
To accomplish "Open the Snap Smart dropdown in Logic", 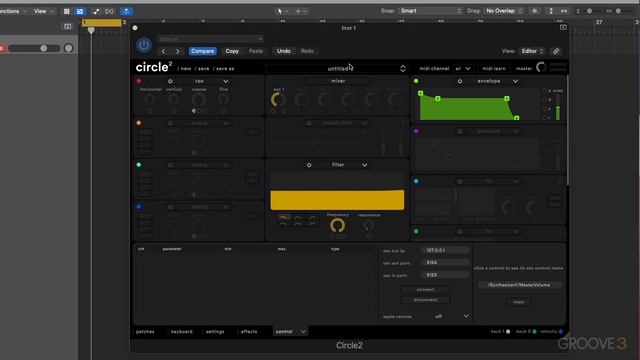I will (430, 11).
